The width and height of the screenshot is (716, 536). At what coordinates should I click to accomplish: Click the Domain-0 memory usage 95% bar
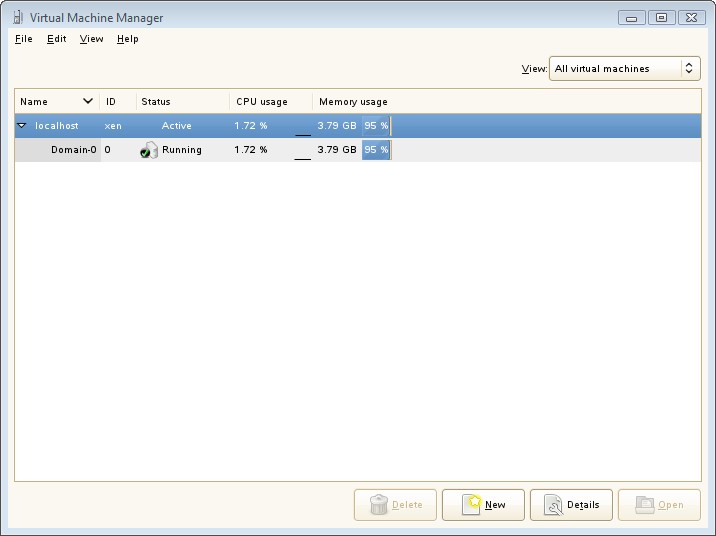(x=376, y=150)
